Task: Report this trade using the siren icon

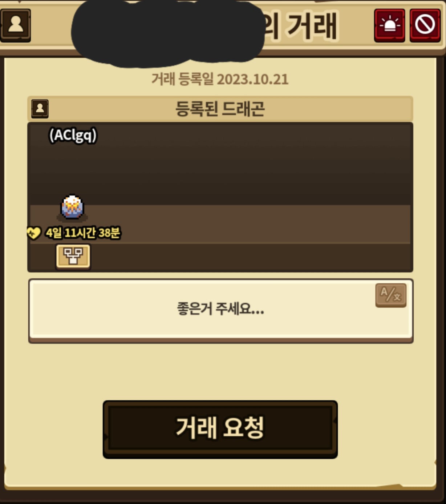Action: [x=389, y=25]
